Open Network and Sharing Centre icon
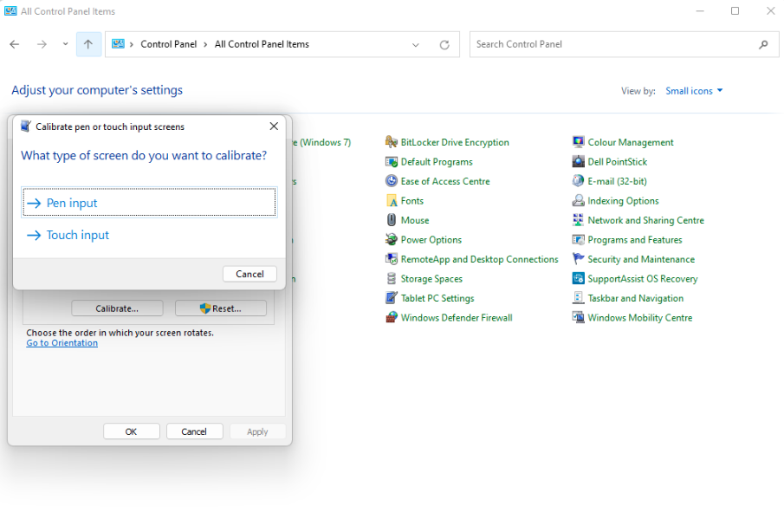The height and width of the screenshot is (532, 784). 579,220
